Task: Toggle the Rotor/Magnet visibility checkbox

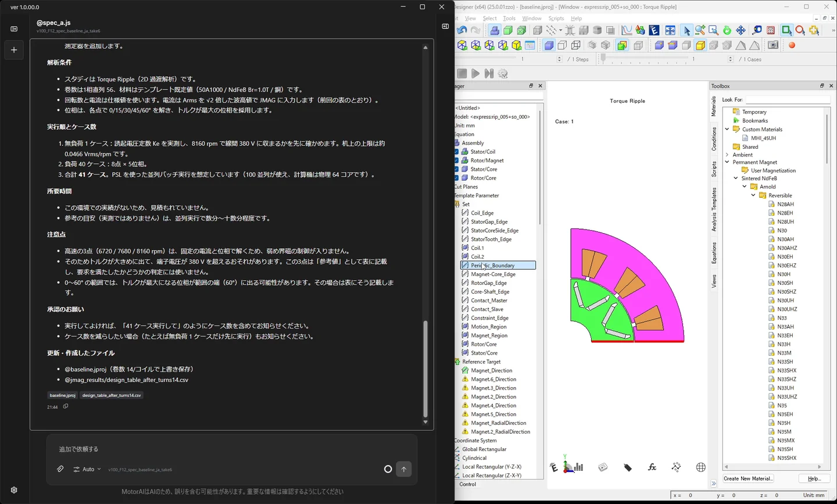Action: [x=456, y=160]
